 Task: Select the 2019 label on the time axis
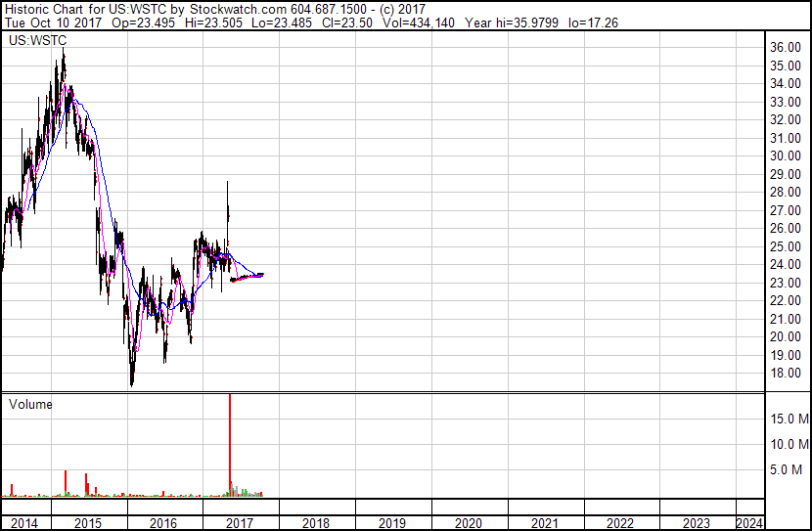(x=392, y=523)
